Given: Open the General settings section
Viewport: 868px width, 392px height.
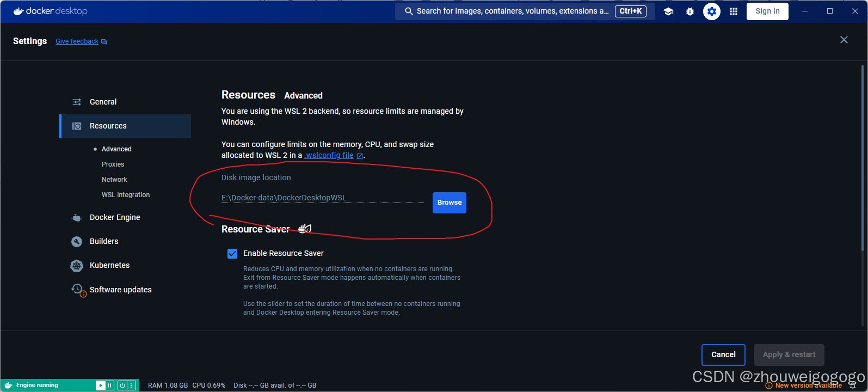Looking at the screenshot, I should pyautogui.click(x=125, y=102).
